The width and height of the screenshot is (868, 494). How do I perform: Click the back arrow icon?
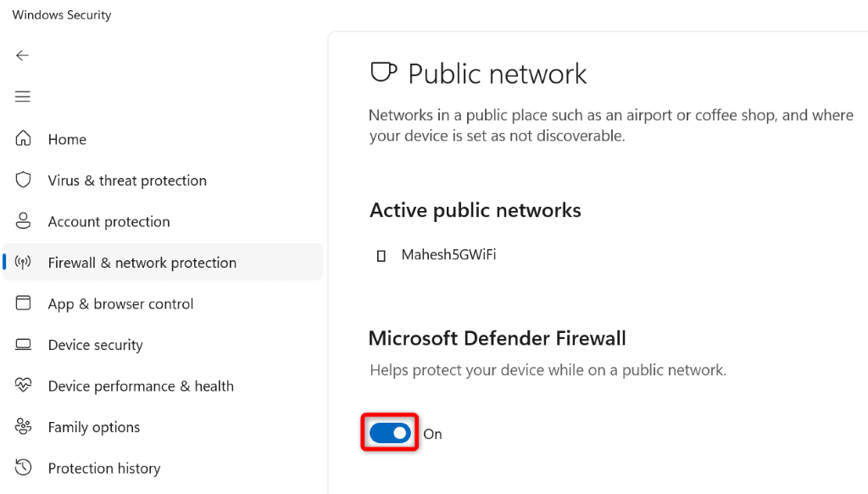pos(23,55)
